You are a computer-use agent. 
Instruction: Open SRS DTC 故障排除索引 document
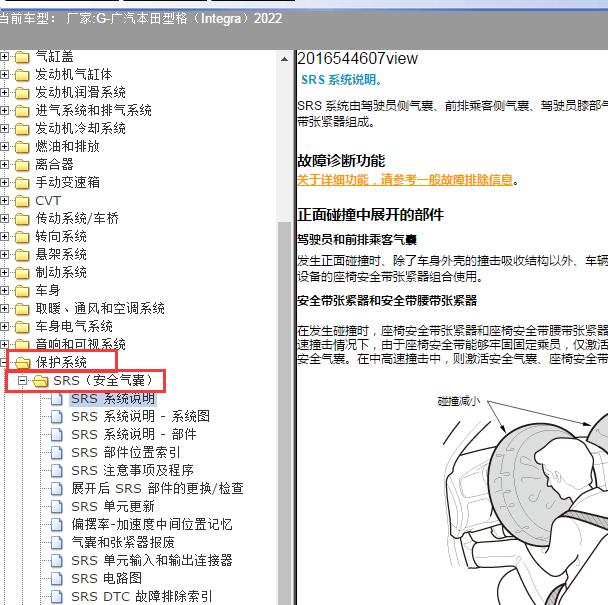(x=142, y=596)
